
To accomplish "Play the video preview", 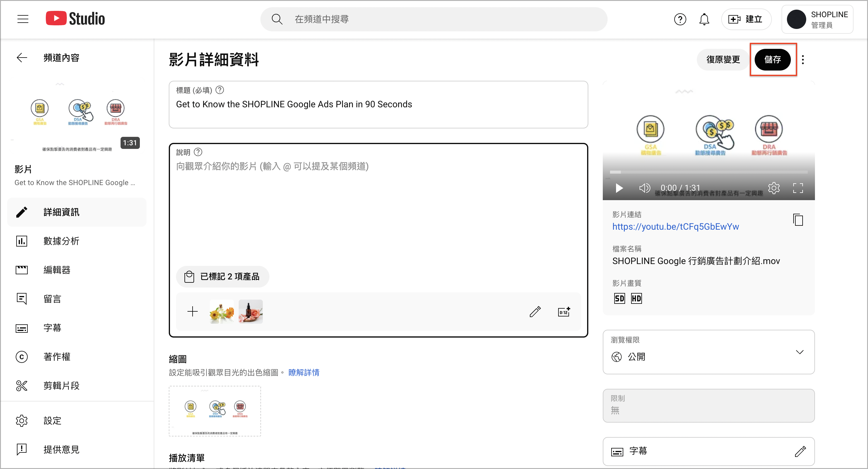I will tap(619, 188).
